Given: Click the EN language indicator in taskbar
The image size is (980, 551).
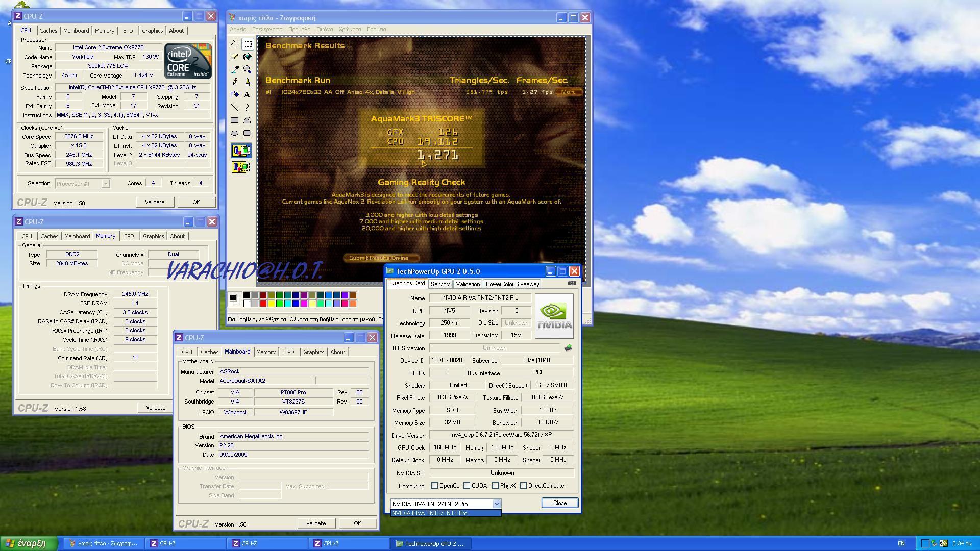Looking at the screenshot, I should (x=901, y=544).
